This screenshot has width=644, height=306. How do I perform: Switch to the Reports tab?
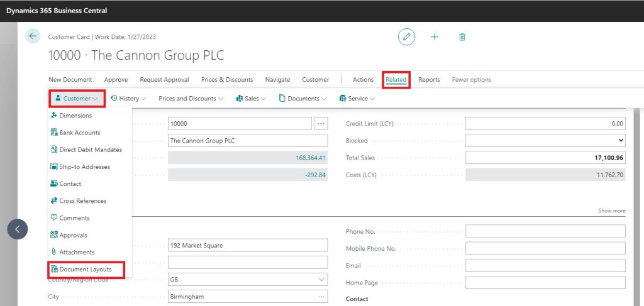click(x=429, y=80)
